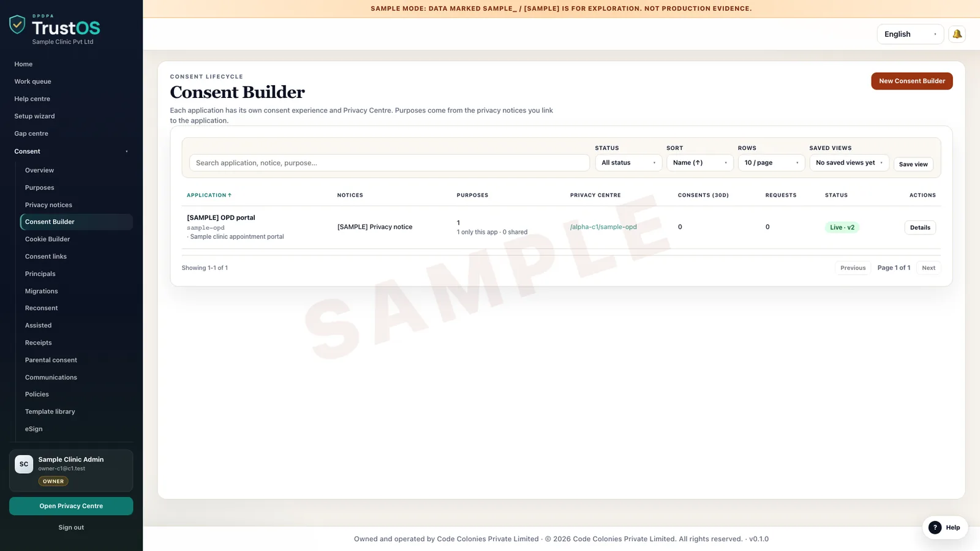Open Reconsent in the sidebar
The image size is (980, 551).
[x=41, y=308]
